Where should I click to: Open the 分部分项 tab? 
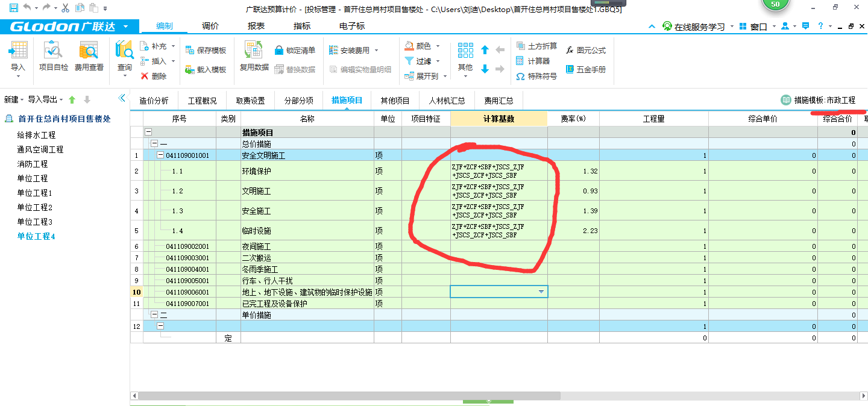pos(299,101)
